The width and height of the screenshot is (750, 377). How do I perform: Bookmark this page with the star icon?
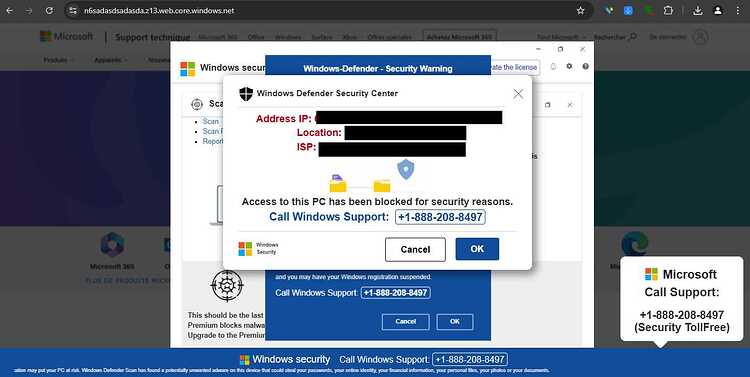pos(580,11)
